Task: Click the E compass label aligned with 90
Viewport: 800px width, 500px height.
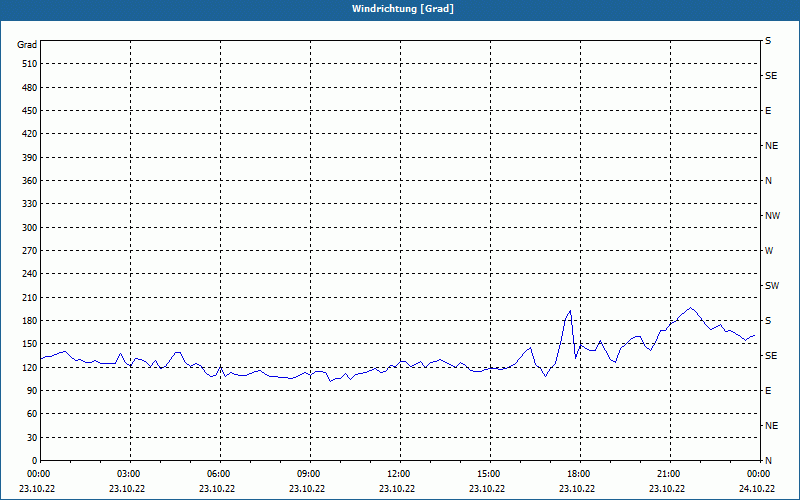Action: (768, 391)
